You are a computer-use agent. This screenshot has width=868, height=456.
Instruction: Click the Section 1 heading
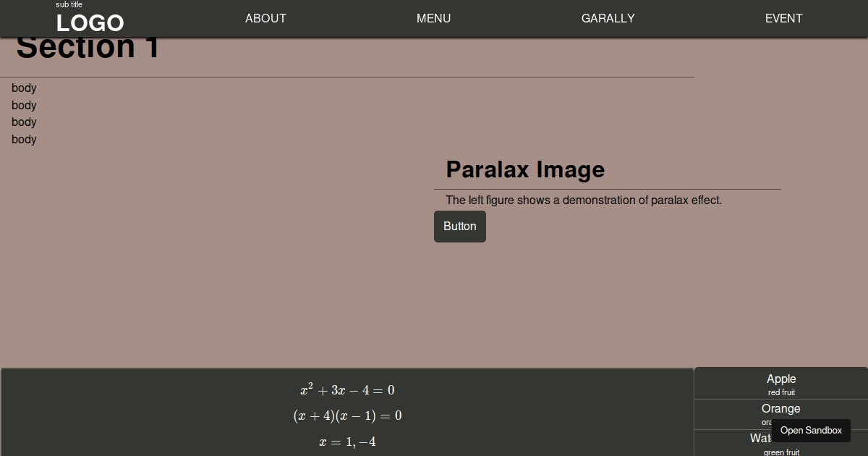click(88, 47)
